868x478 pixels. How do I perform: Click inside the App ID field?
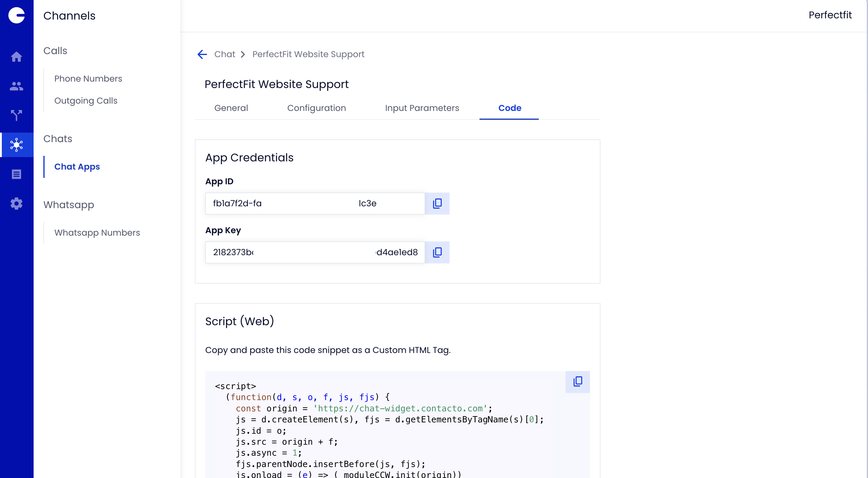point(315,203)
